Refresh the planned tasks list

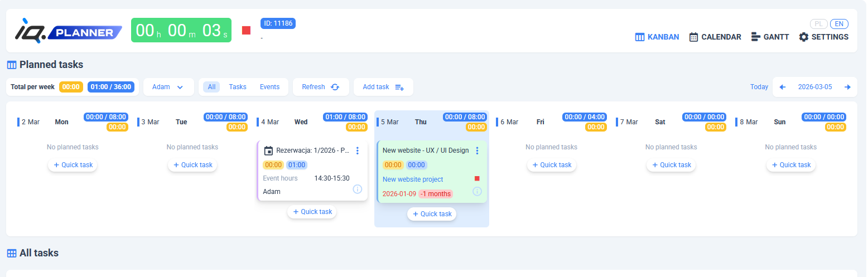point(321,87)
